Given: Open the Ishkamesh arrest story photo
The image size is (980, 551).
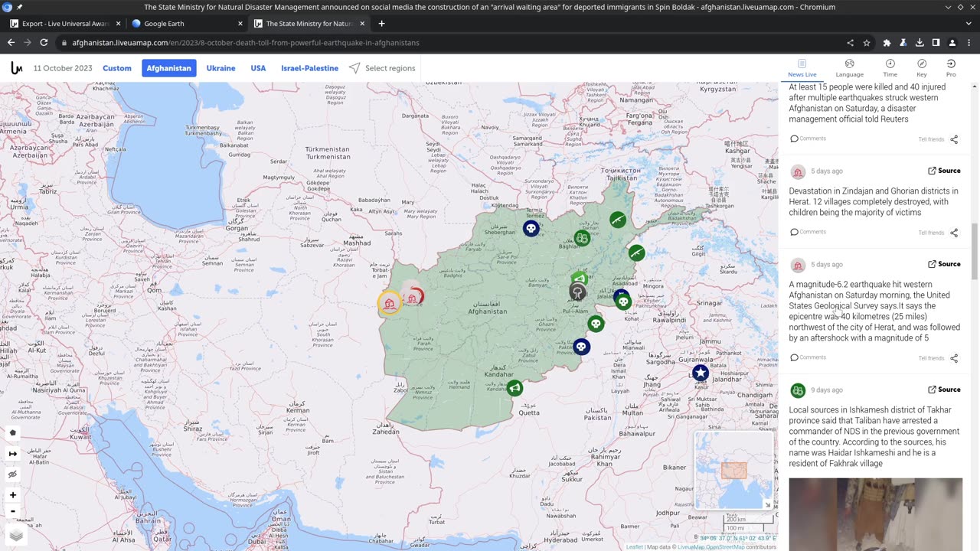Looking at the screenshot, I should [875, 514].
